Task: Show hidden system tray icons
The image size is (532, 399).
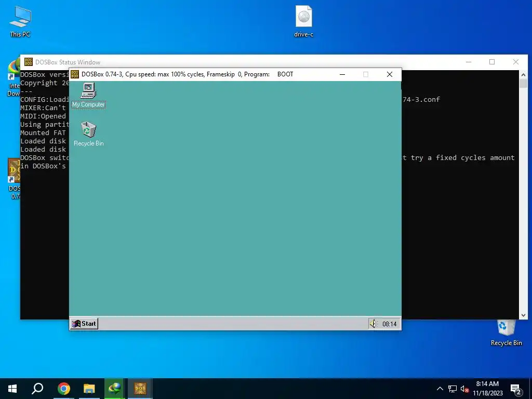Action: [440, 389]
